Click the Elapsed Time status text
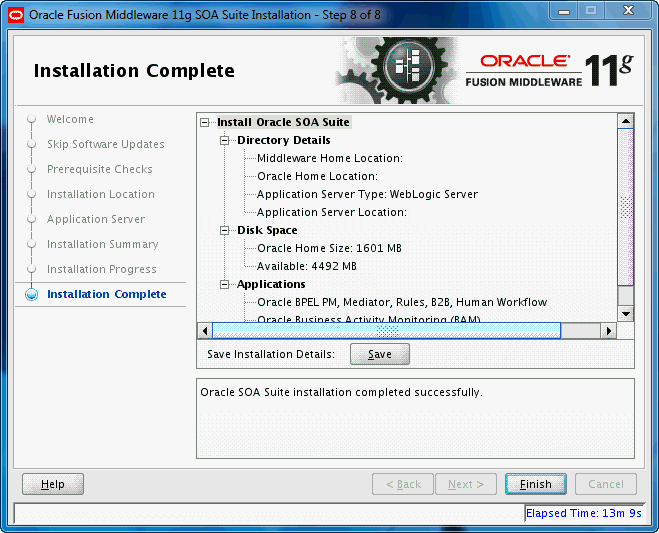 (584, 514)
